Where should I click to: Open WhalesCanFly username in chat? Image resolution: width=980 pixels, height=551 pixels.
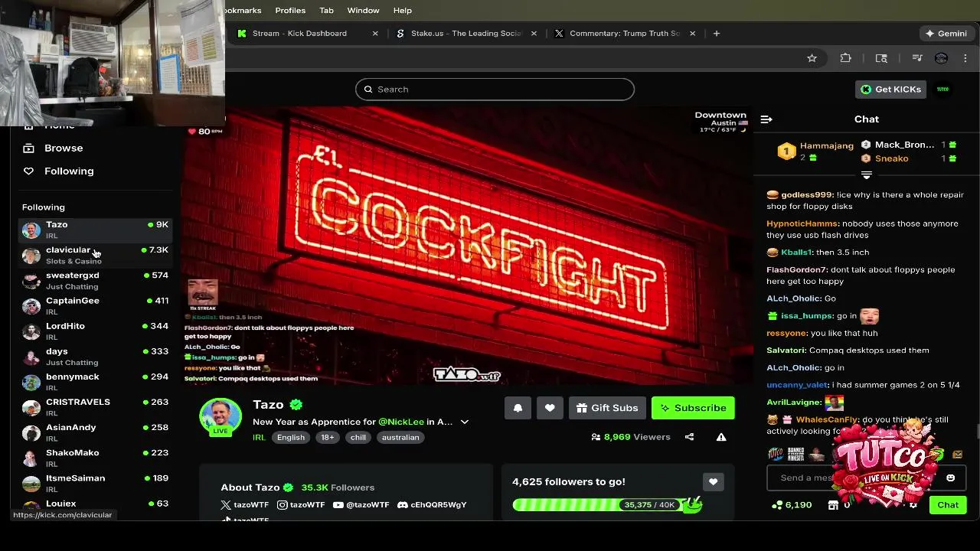(x=826, y=420)
